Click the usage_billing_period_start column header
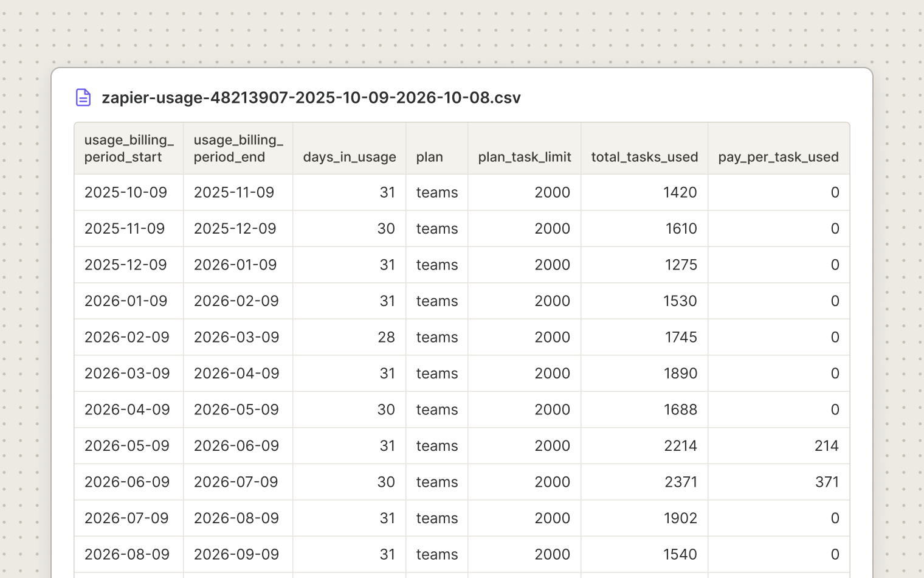The height and width of the screenshot is (578, 924). coord(129,148)
